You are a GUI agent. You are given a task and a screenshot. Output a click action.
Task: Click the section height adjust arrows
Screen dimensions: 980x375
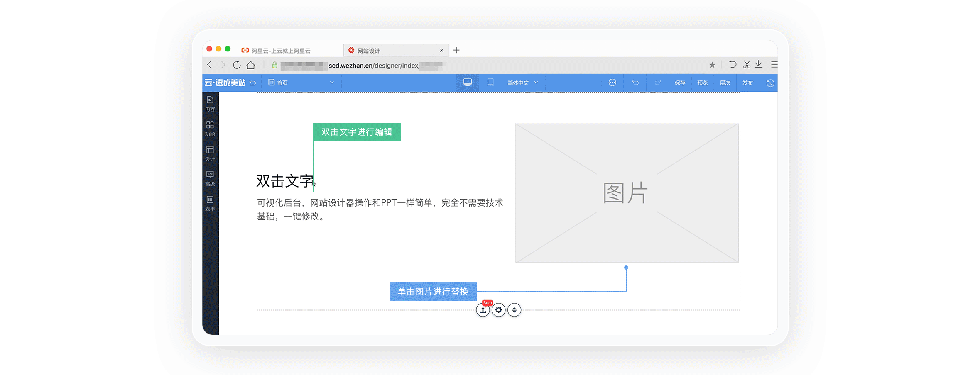tap(514, 310)
